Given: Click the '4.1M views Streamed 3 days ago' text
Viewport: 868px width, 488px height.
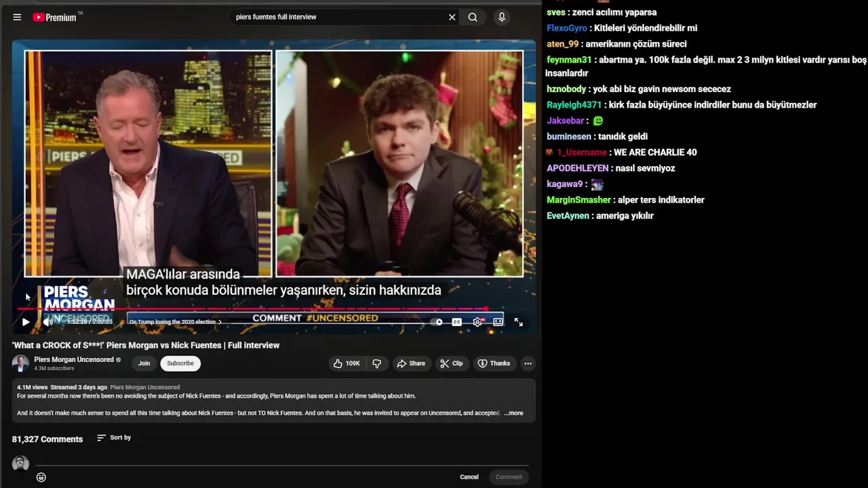Looking at the screenshot, I should coord(62,388).
